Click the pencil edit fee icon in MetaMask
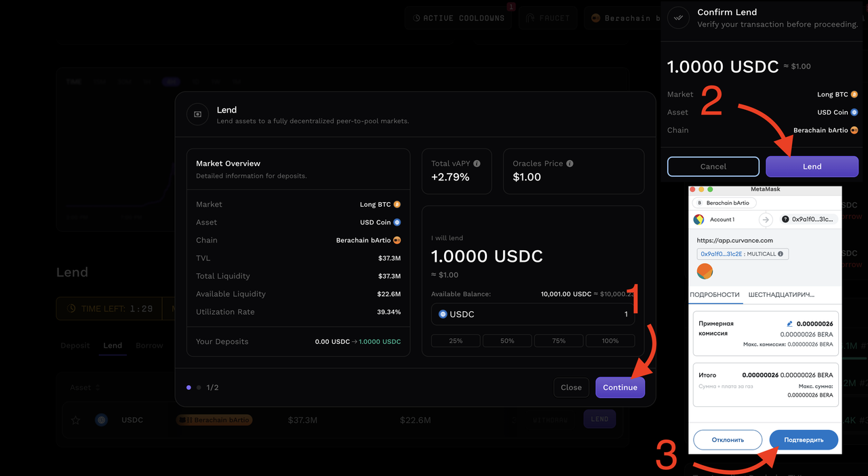 pyautogui.click(x=790, y=323)
